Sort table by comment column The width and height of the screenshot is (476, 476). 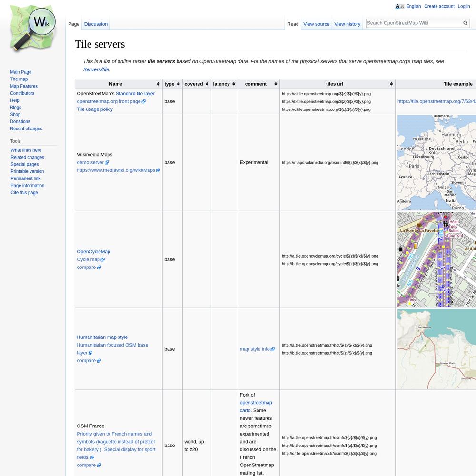pyautogui.click(x=258, y=84)
